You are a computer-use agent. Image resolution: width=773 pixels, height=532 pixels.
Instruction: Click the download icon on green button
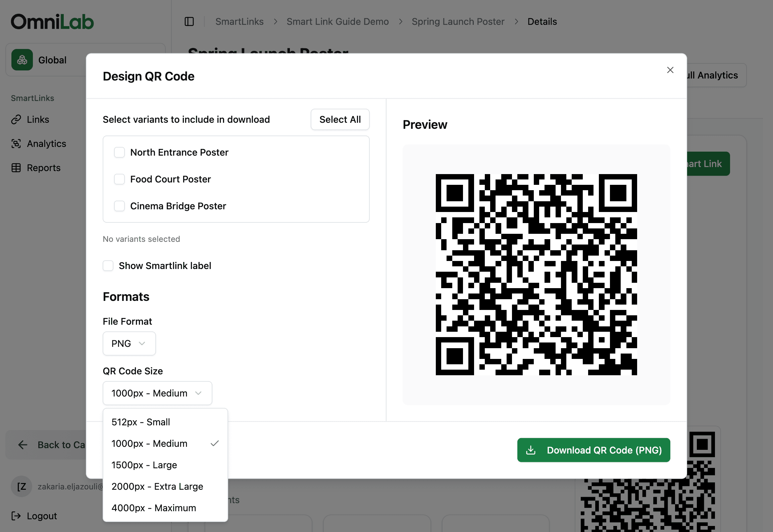[x=531, y=450]
